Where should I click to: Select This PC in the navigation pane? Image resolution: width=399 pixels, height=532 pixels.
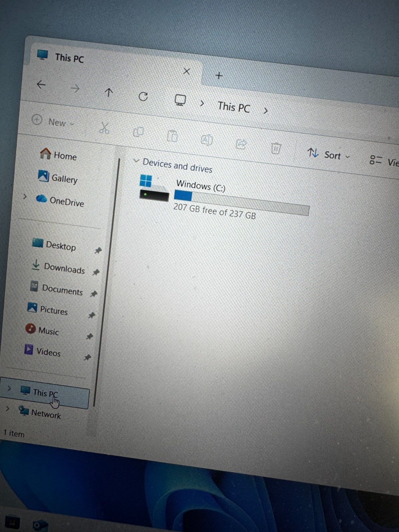click(x=45, y=393)
